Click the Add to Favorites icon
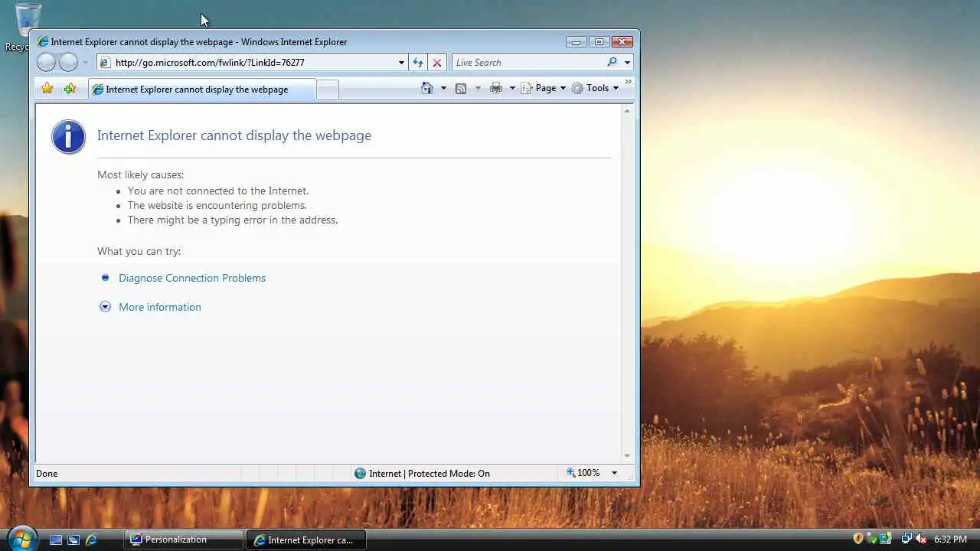Screen dimensions: 980x551 (70, 89)
